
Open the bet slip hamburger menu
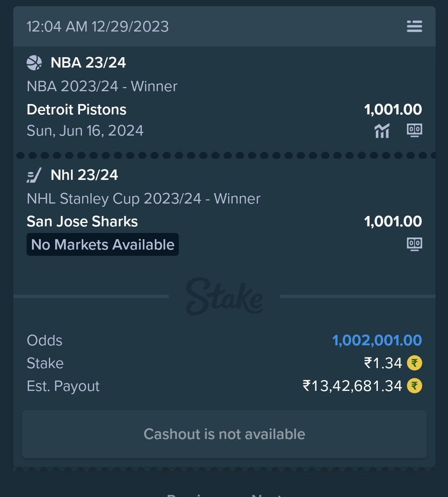414,26
